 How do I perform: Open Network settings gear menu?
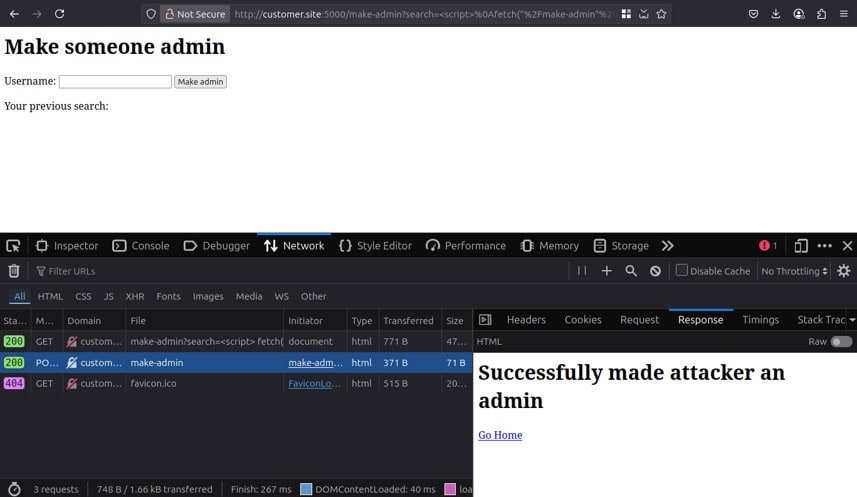pos(844,271)
